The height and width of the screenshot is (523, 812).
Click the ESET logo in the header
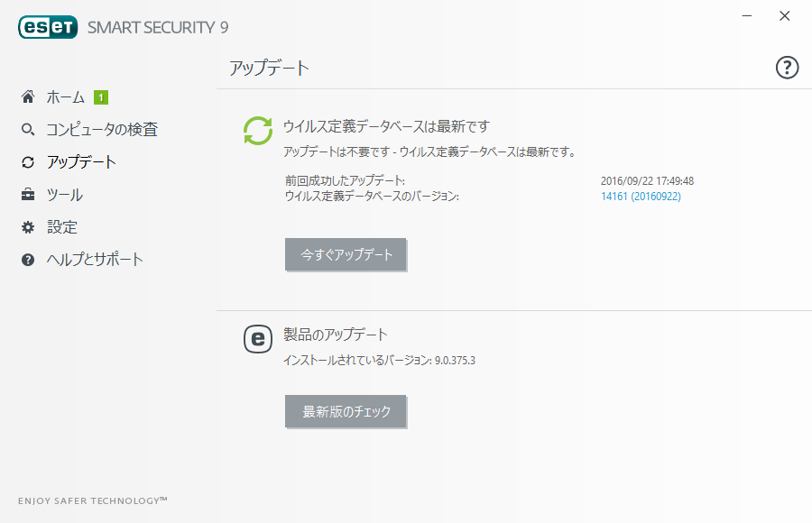pos(48,27)
